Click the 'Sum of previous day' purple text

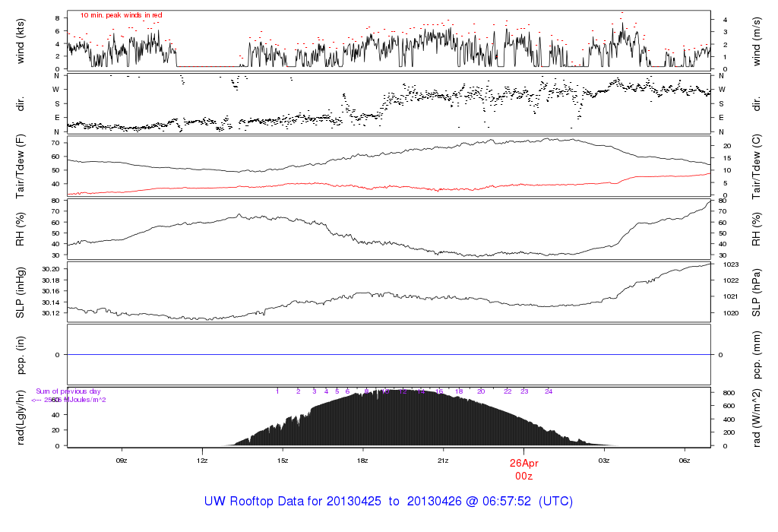click(68, 391)
